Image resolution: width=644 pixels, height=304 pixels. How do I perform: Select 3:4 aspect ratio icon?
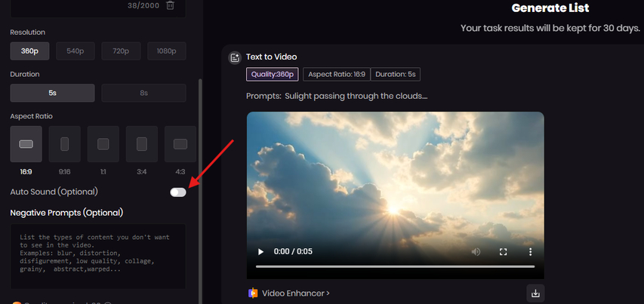(142, 144)
